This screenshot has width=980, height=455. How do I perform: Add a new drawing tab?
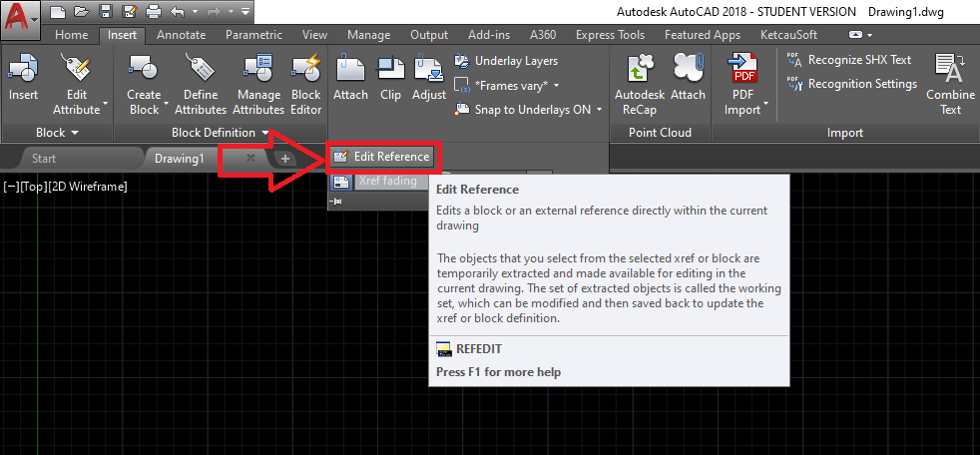point(285,159)
